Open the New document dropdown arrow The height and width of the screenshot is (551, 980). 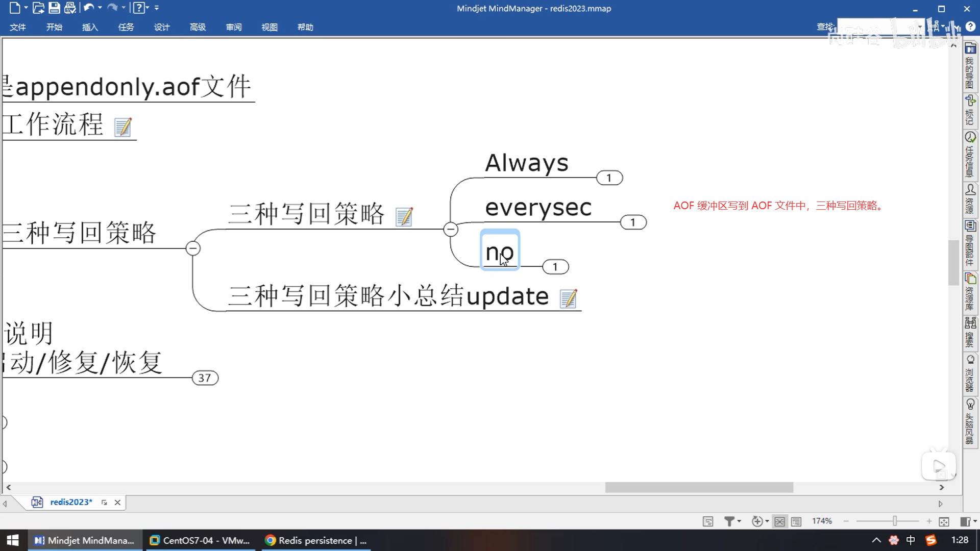pyautogui.click(x=26, y=8)
